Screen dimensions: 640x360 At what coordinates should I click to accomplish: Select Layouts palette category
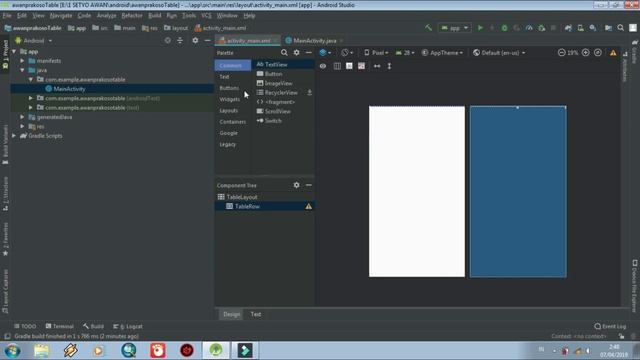tap(229, 111)
